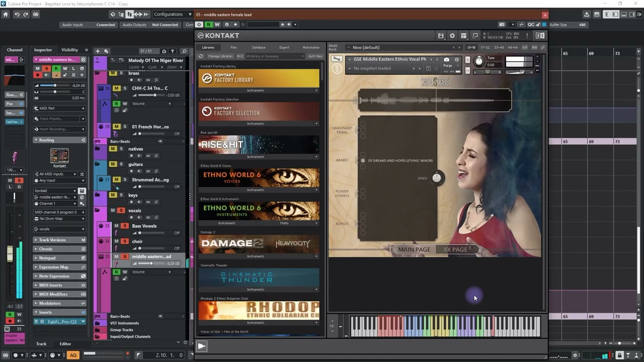Viewport: 644px width, 362px height.
Task: Mute the Kontakt instrument M button
Action: [468, 70]
